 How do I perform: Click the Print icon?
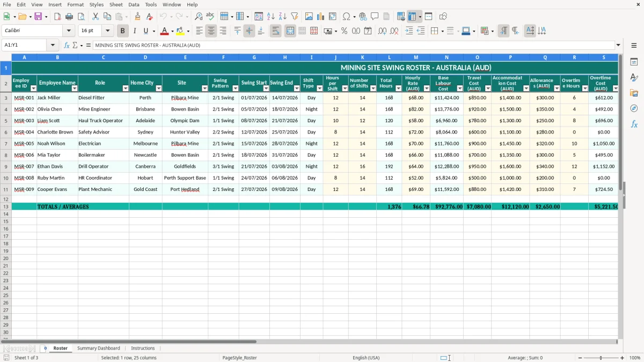pyautogui.click(x=69, y=17)
